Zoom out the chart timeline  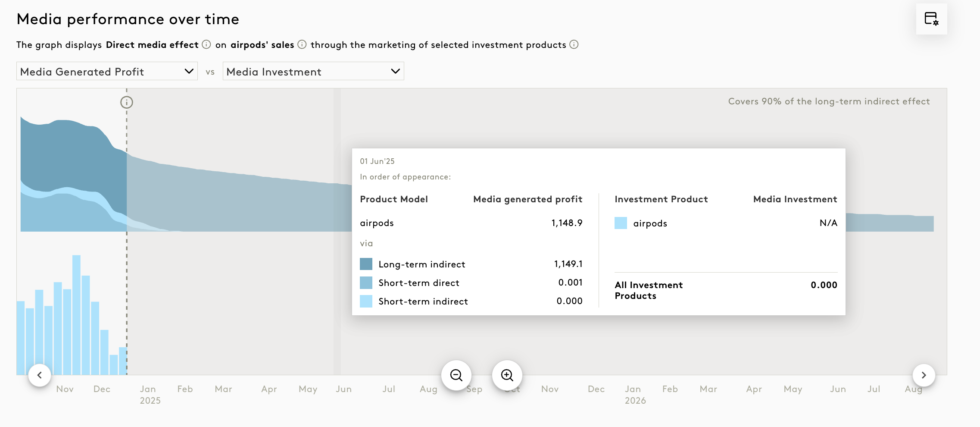click(x=456, y=375)
